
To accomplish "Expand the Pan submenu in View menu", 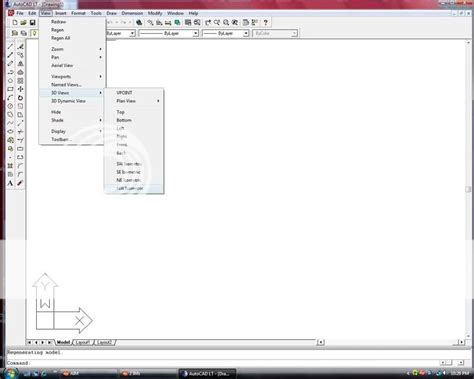I will (72, 57).
